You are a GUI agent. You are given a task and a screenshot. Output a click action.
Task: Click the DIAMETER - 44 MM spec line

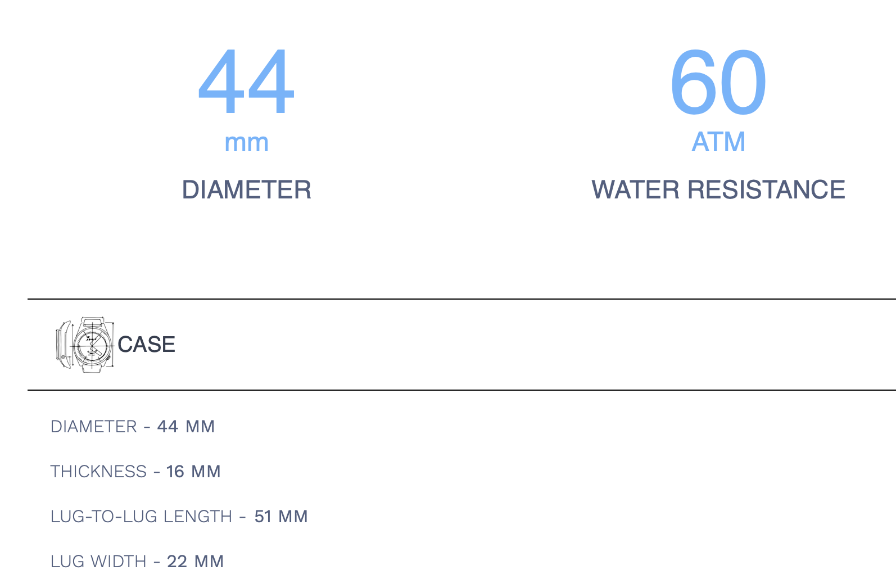click(x=133, y=427)
